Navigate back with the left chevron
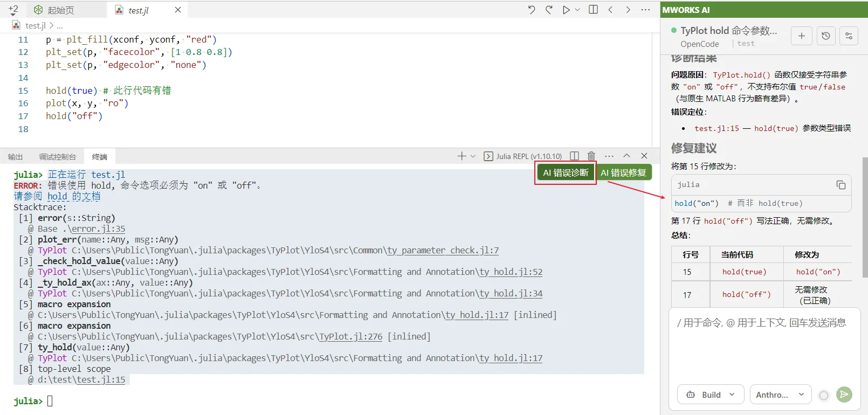The image size is (868, 415). tap(610, 10)
